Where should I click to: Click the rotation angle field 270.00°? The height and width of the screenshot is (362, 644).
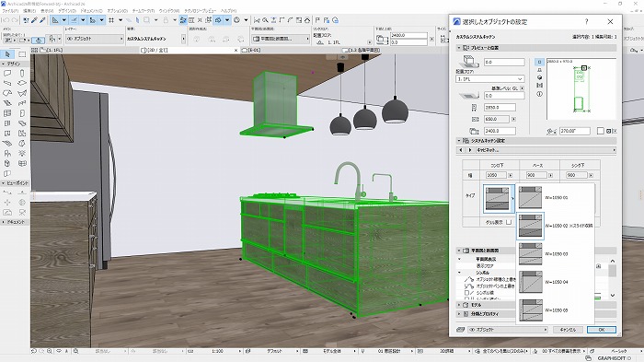pos(575,131)
